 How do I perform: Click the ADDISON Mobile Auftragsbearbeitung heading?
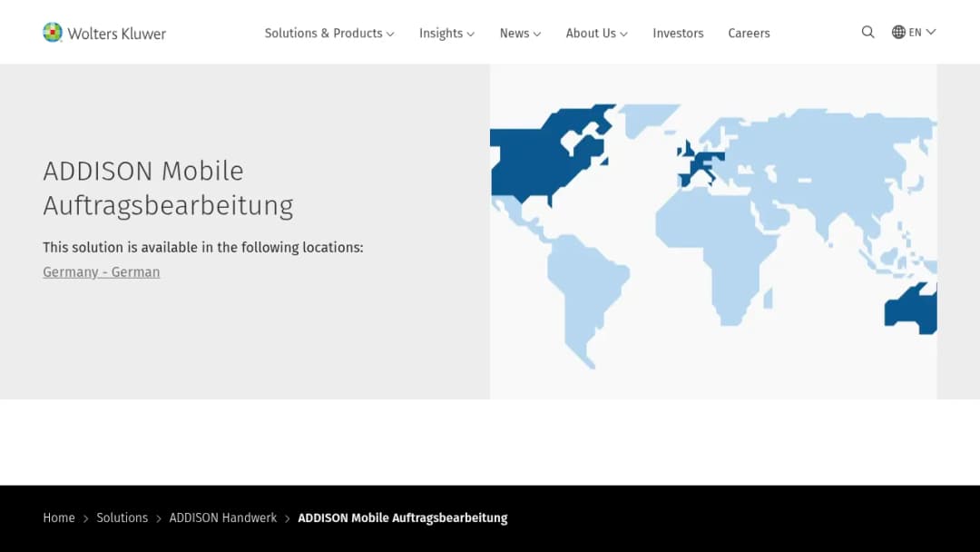pyautogui.click(x=168, y=188)
